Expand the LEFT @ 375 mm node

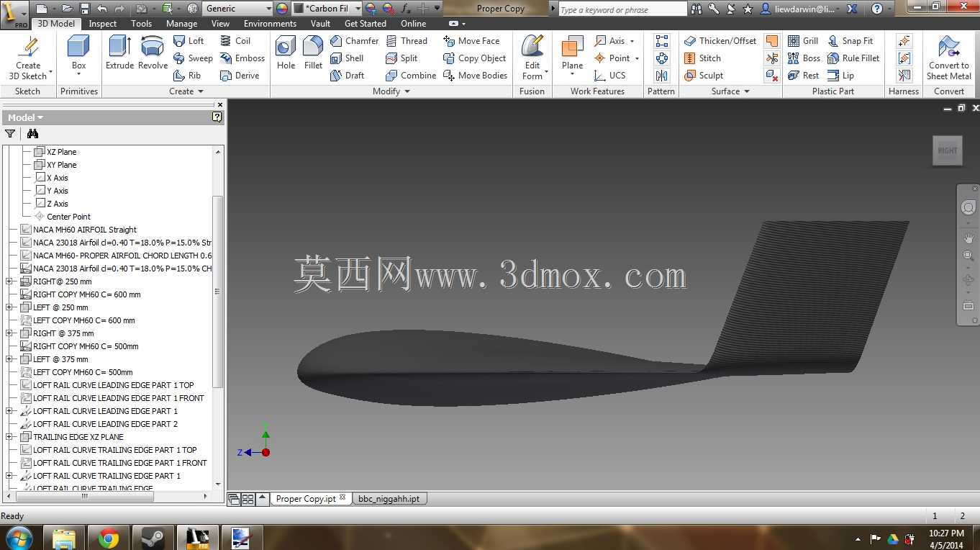tap(9, 359)
